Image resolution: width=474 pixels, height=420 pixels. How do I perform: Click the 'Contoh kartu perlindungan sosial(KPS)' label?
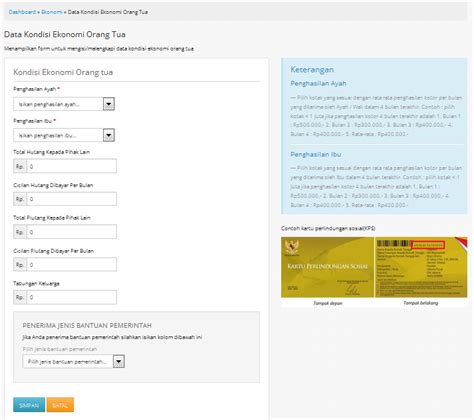pos(328,228)
